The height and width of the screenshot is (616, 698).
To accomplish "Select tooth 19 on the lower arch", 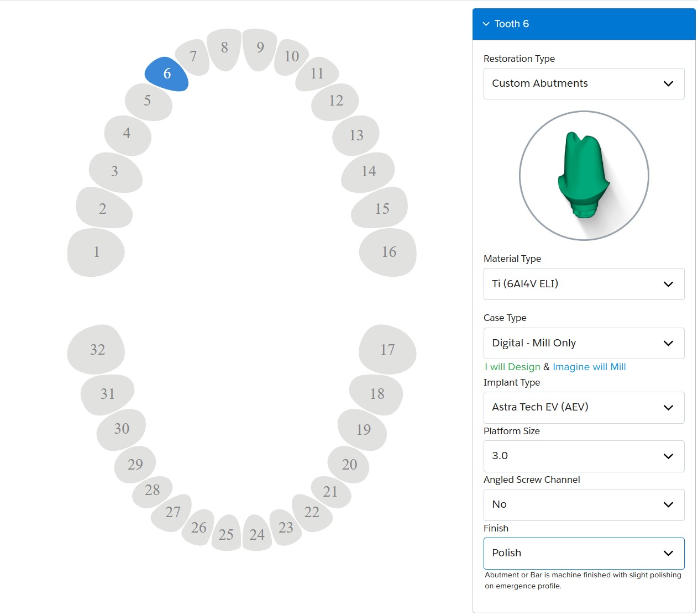I will [363, 430].
